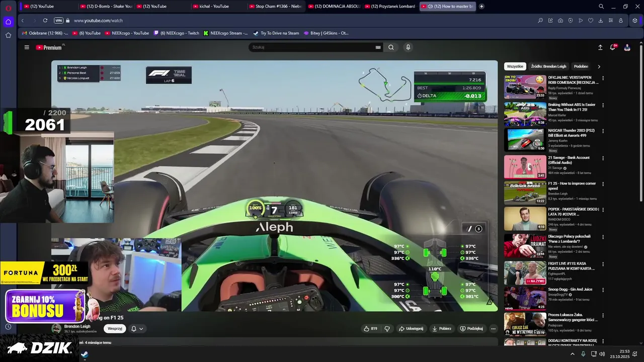Dislike the video with thumbs-down

(387, 329)
